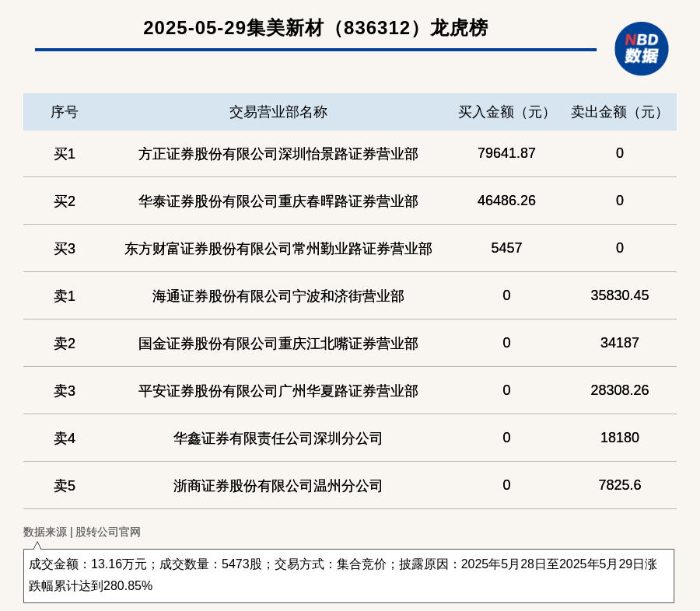This screenshot has height=611, width=700.
Task: Click the 买3 row sell amount 0
Action: (x=620, y=248)
